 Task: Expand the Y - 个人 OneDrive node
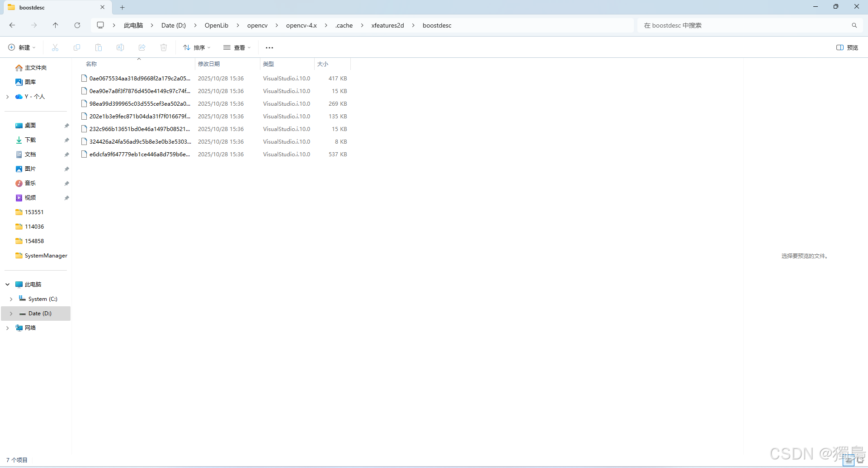point(7,97)
